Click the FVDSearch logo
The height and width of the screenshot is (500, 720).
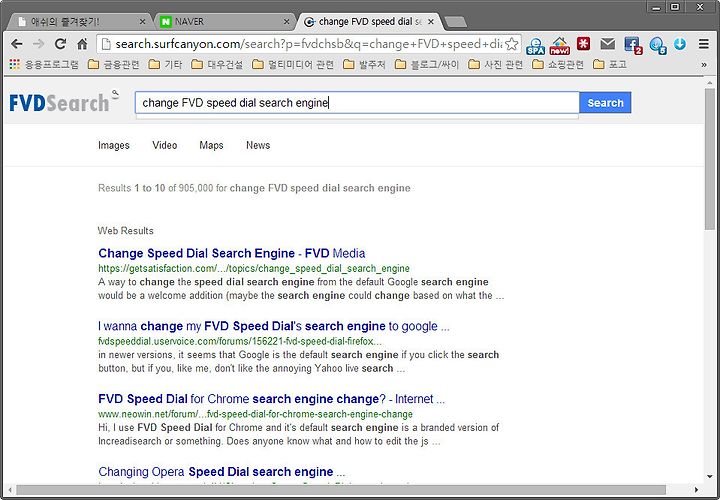point(63,102)
